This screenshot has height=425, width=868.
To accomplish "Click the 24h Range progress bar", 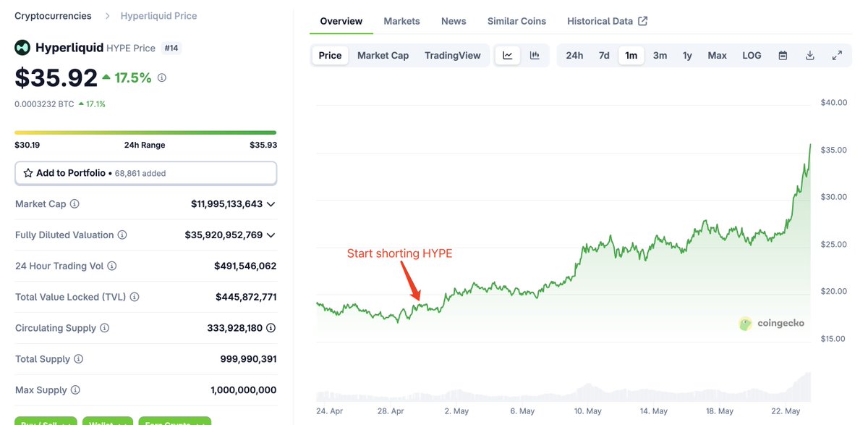I will pyautogui.click(x=145, y=132).
